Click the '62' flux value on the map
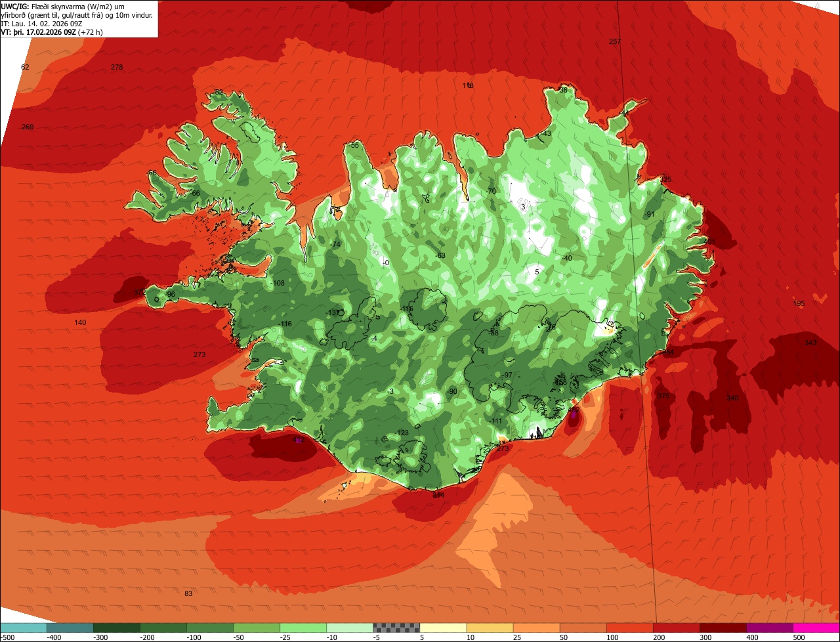Viewport: 840px width, 642px height. (x=25, y=67)
